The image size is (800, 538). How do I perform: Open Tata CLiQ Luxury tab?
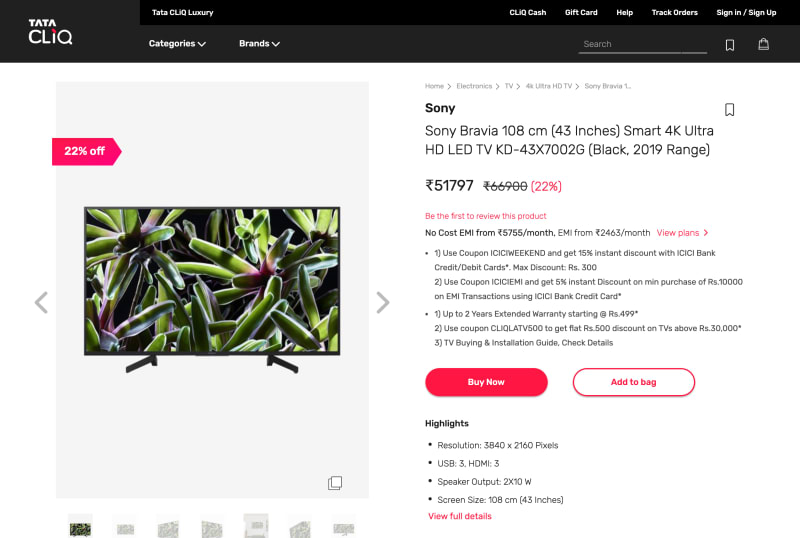pyautogui.click(x=183, y=12)
